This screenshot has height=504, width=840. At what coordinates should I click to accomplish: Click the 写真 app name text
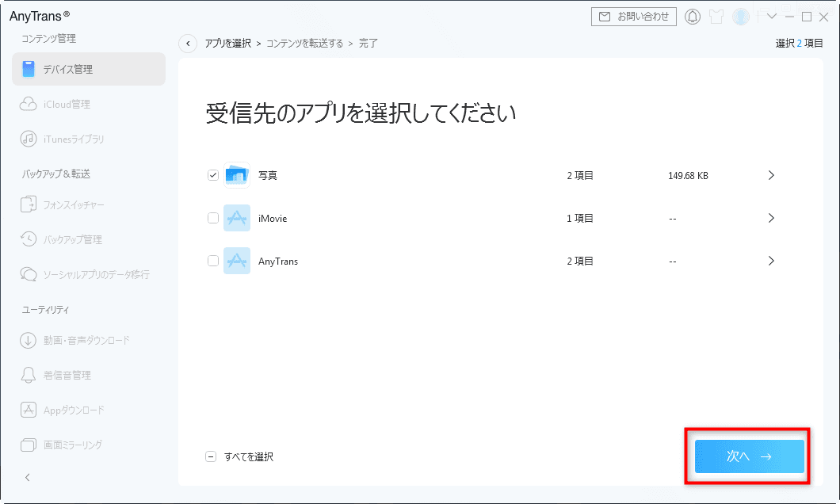coord(268,175)
